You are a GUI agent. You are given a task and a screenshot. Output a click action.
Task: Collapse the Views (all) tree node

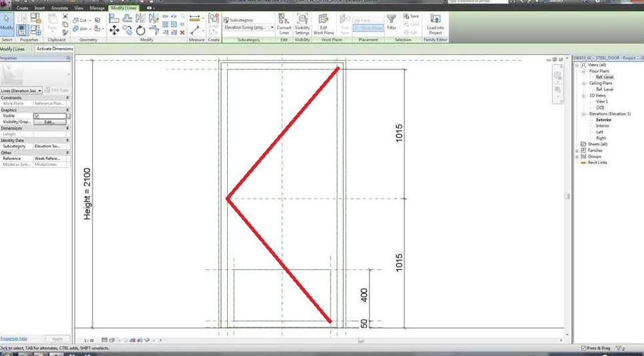click(577, 65)
